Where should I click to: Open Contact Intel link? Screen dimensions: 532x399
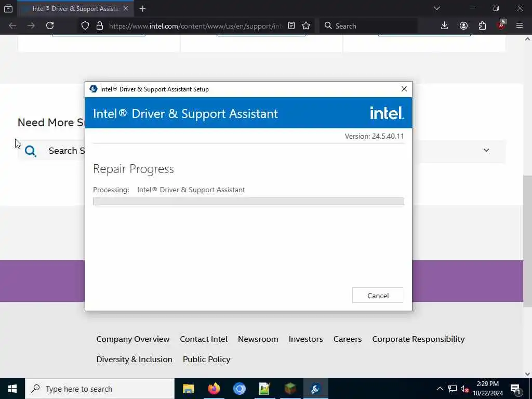[204, 339]
